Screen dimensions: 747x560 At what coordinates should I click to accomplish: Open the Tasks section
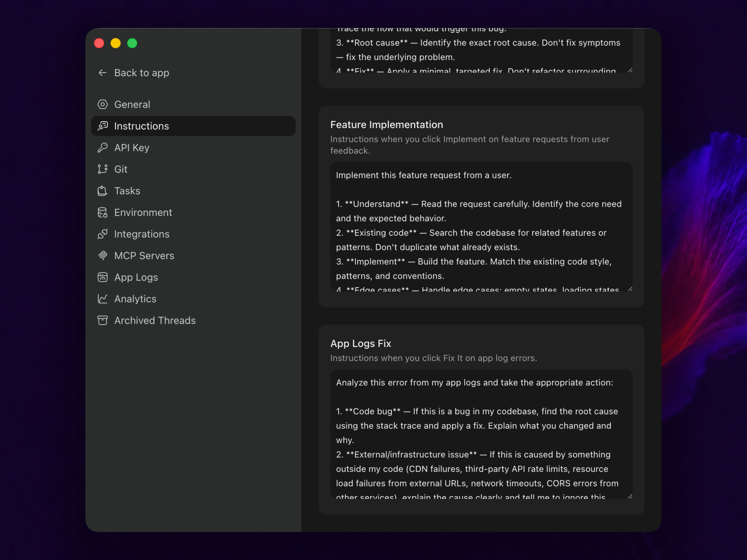click(x=193, y=191)
